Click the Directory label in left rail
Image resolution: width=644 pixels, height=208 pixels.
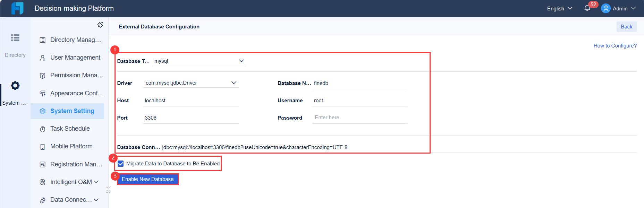tap(15, 55)
